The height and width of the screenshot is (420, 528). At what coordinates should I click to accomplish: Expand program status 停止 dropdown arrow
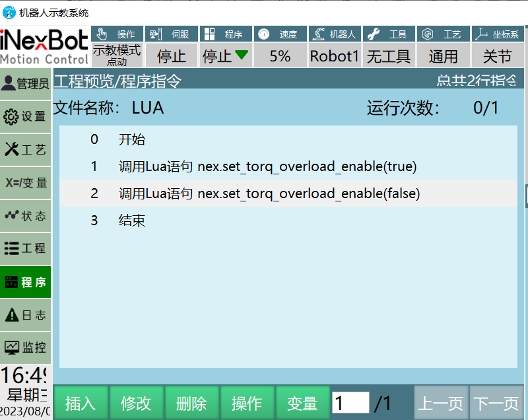pos(242,55)
